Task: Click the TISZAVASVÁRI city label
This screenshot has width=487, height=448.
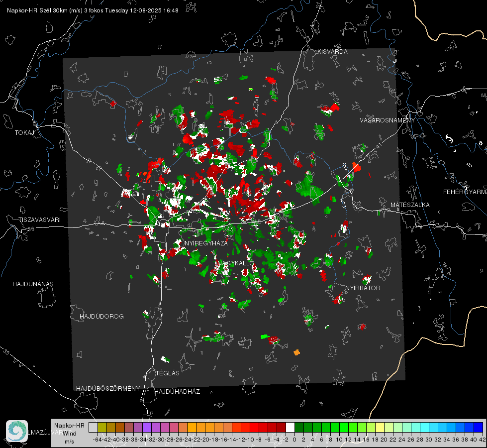Action: 39,220
